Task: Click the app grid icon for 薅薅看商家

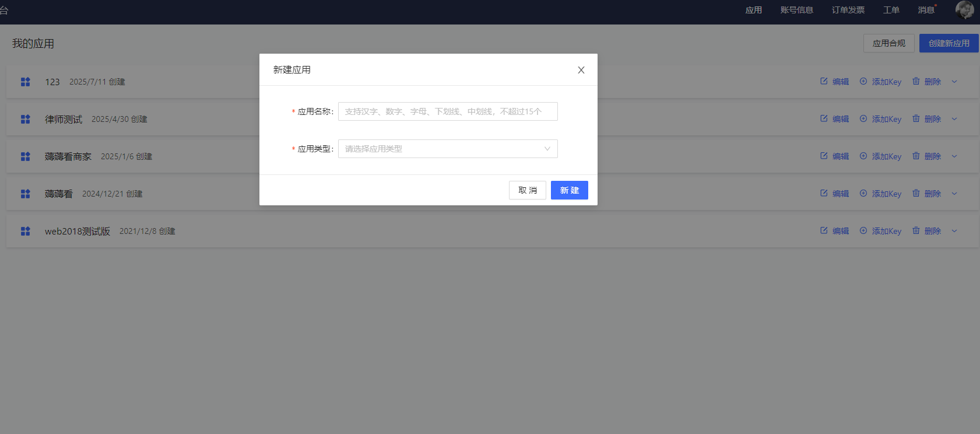Action: tap(25, 156)
